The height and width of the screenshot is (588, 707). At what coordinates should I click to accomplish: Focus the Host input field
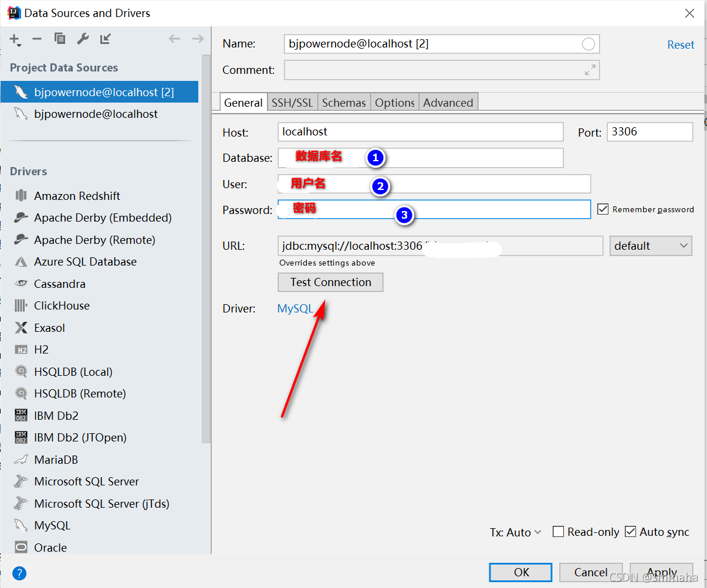tap(421, 131)
